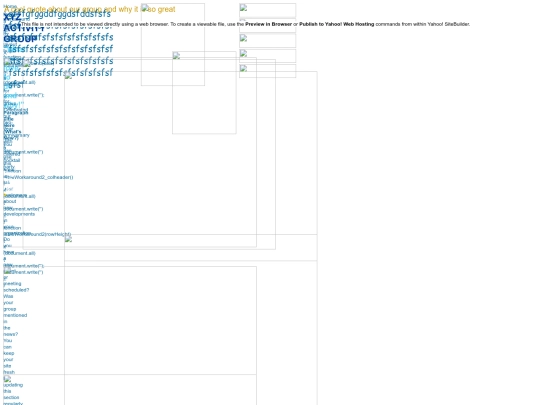Click the word 'news?' in the left column
Viewport: 540px width, 405px height.
[11, 334]
